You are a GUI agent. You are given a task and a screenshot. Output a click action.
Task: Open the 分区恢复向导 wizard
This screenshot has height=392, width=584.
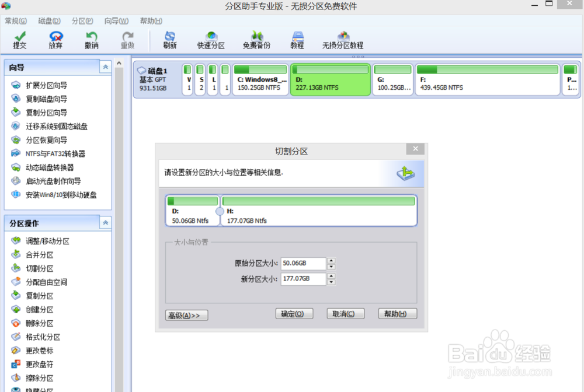point(40,140)
